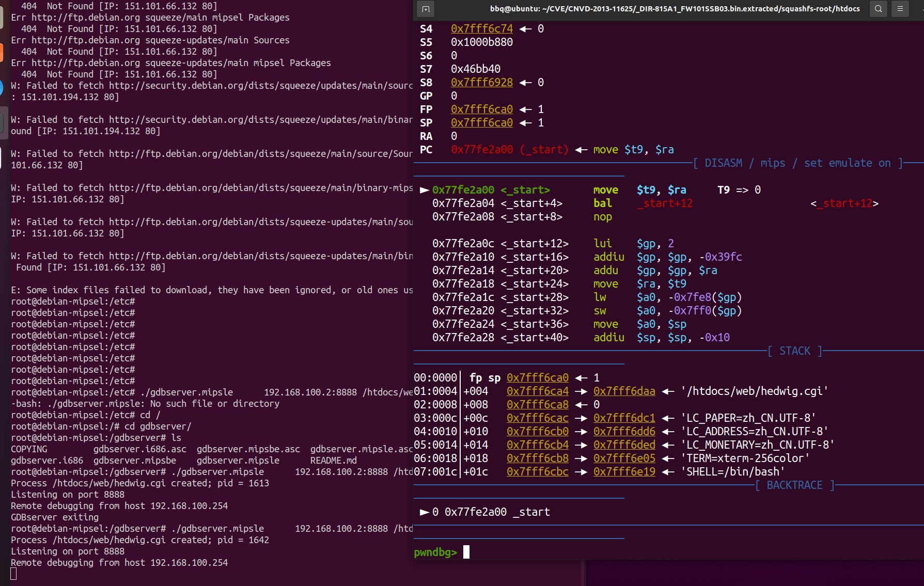Viewport: 924px width, 586px height.
Task: Click current instruction address 0x77fe2a00 <_start> in disasm
Action: tap(491, 190)
